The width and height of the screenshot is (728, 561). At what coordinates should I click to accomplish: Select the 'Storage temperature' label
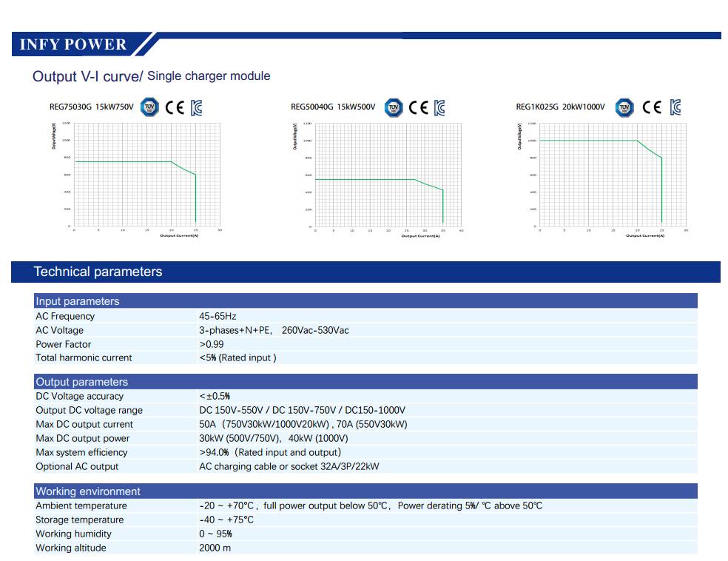(x=79, y=520)
